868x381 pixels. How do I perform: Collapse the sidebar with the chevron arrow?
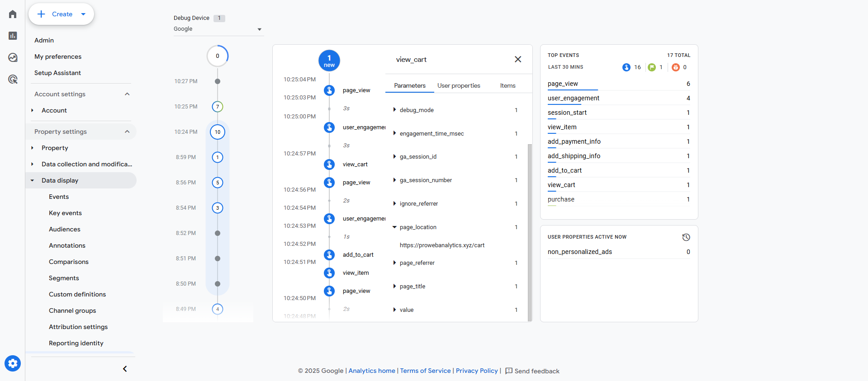(x=125, y=369)
